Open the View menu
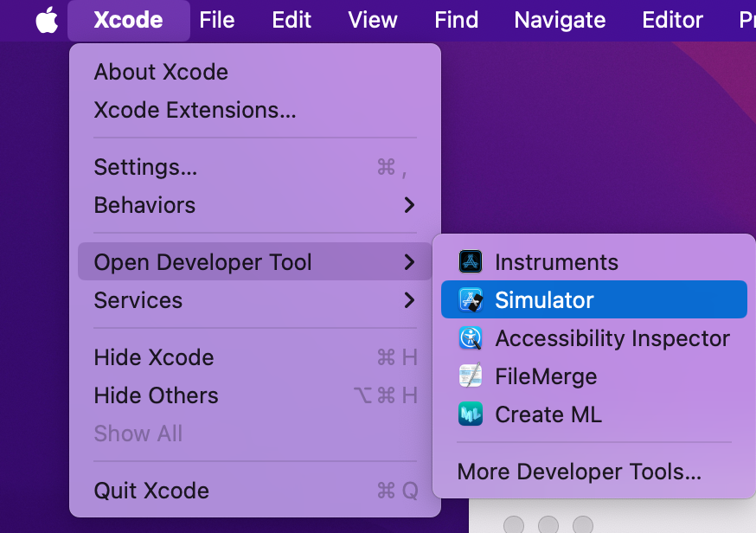The width and height of the screenshot is (756, 533). coord(373,20)
